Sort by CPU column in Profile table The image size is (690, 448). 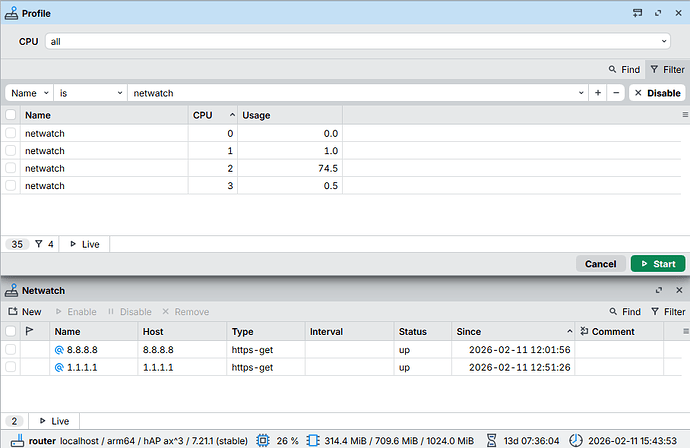click(x=213, y=115)
